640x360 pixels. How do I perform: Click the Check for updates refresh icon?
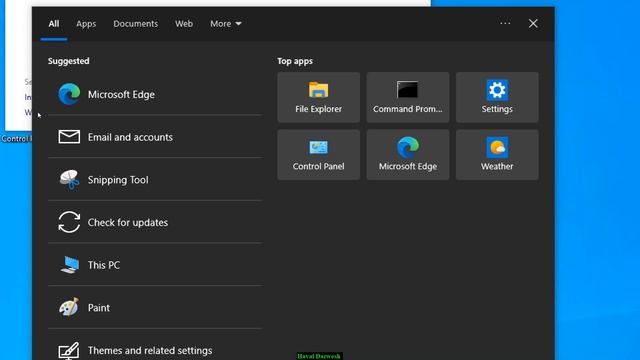coord(69,222)
